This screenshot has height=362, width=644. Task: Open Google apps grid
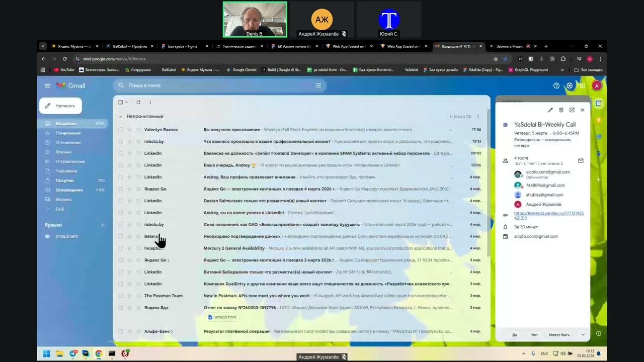click(583, 85)
